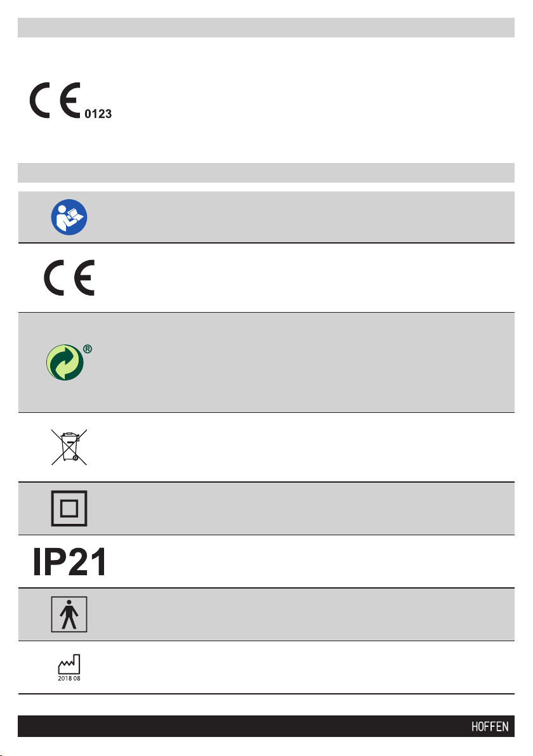Click the crossed-out wheeled bin symbol
Screen dimensions: 533x756
coord(69,447)
